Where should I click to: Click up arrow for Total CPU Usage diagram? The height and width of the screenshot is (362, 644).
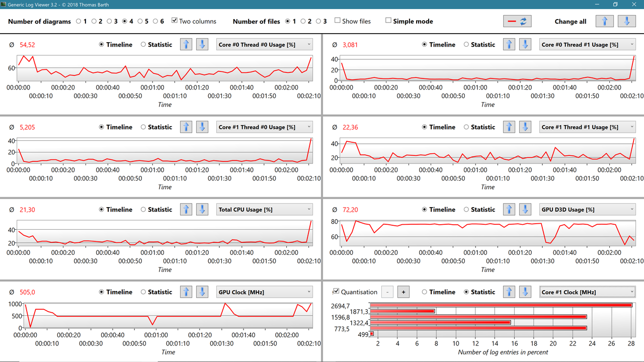pyautogui.click(x=186, y=209)
